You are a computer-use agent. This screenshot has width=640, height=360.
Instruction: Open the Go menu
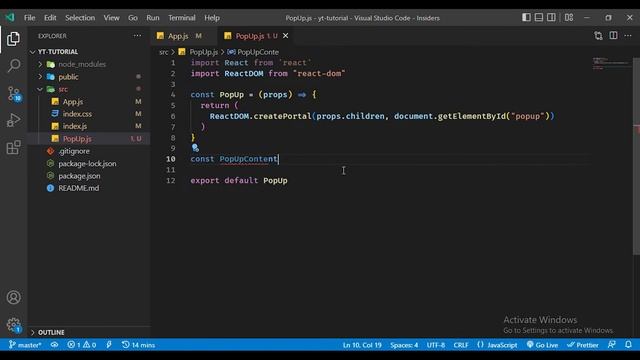(x=133, y=18)
